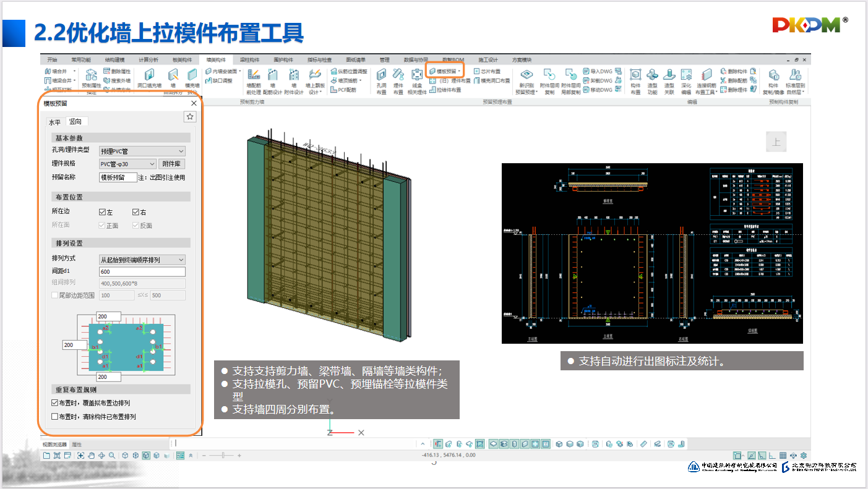Open the 排列方式 dropdown list
Image resolution: width=868 pixels, height=489 pixels.
point(142,260)
